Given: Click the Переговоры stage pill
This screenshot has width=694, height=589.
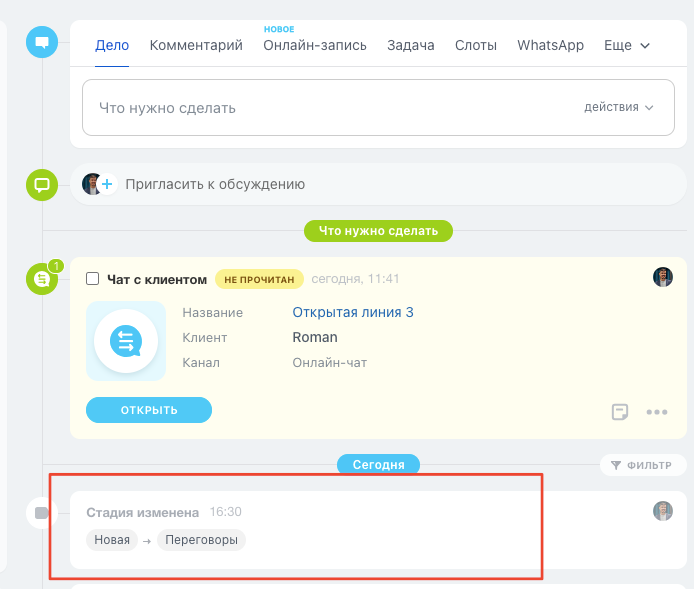Looking at the screenshot, I should click(x=201, y=540).
